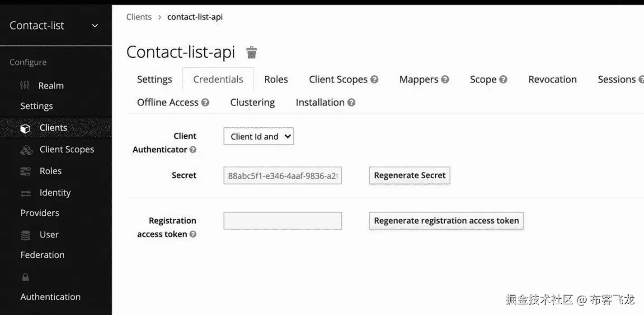Click the Roles list icon in sidebar
The width and height of the screenshot is (644, 315).
click(x=26, y=171)
